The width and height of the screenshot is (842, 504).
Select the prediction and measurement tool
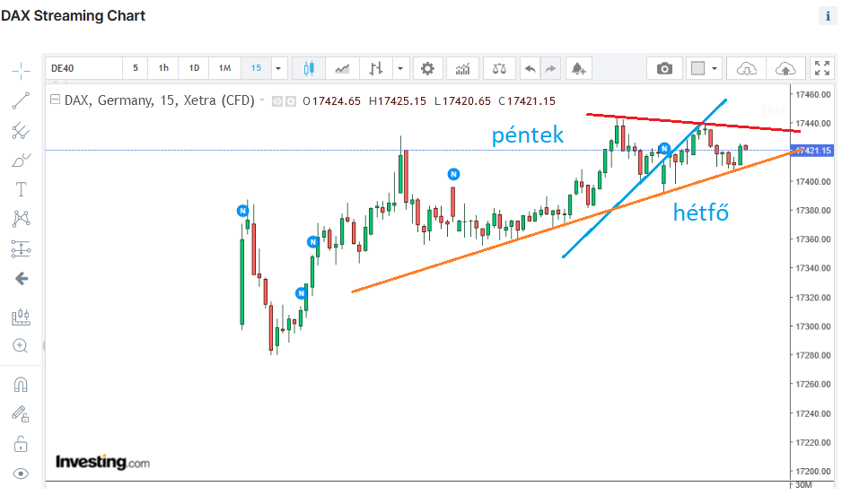click(x=21, y=249)
